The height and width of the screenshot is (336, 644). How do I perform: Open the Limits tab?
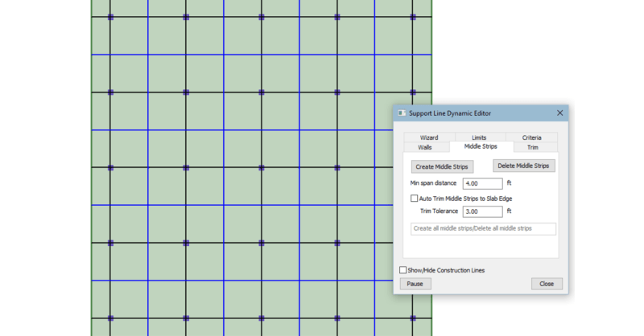point(478,137)
